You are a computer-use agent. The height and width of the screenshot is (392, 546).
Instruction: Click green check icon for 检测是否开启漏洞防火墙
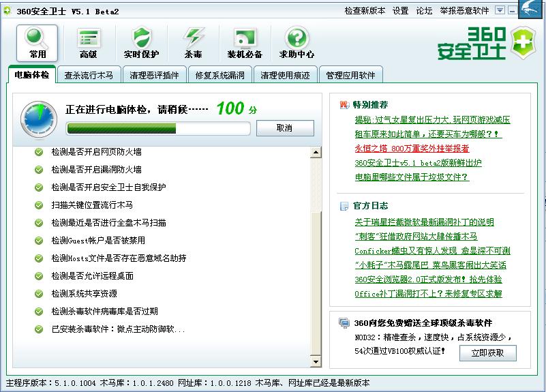click(39, 170)
